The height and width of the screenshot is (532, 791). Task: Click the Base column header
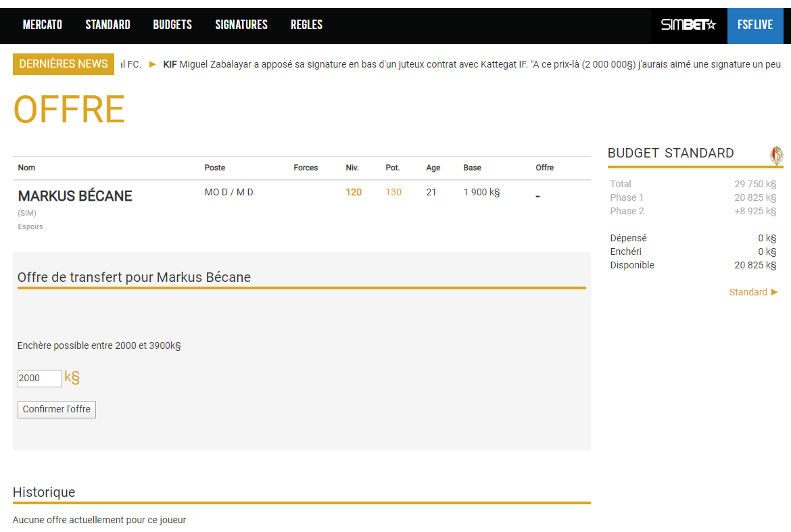pos(472,168)
